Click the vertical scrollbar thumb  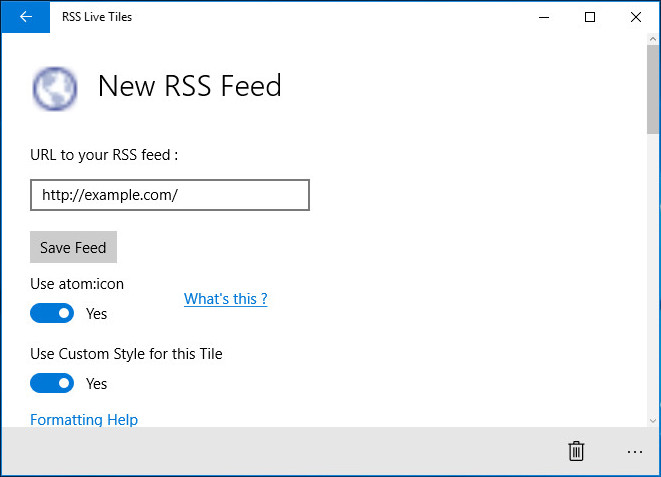653,89
